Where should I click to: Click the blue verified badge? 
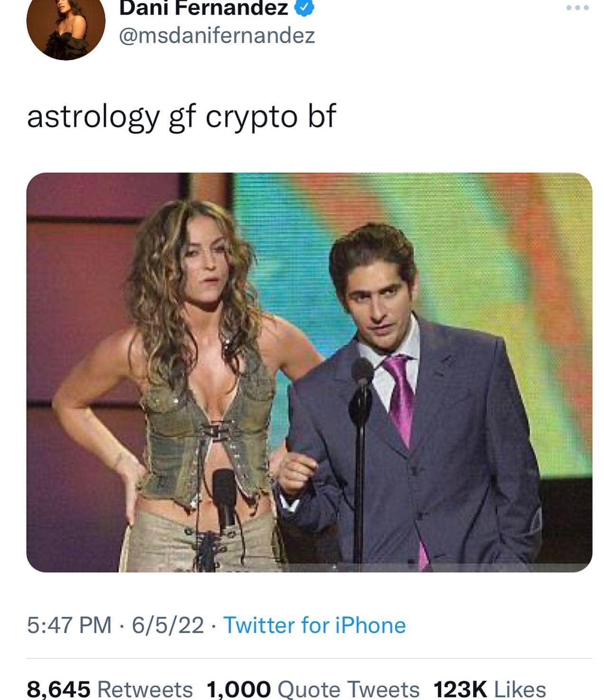coord(304,8)
